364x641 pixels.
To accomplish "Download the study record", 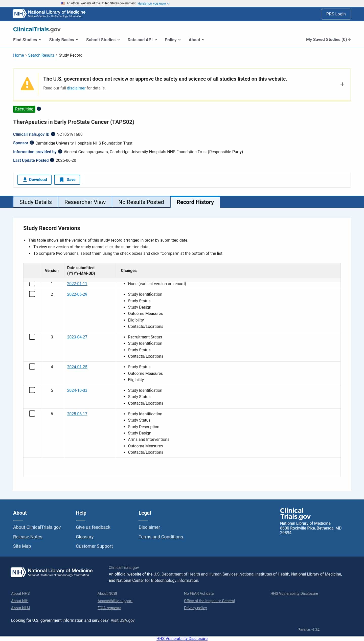I will [34, 179].
